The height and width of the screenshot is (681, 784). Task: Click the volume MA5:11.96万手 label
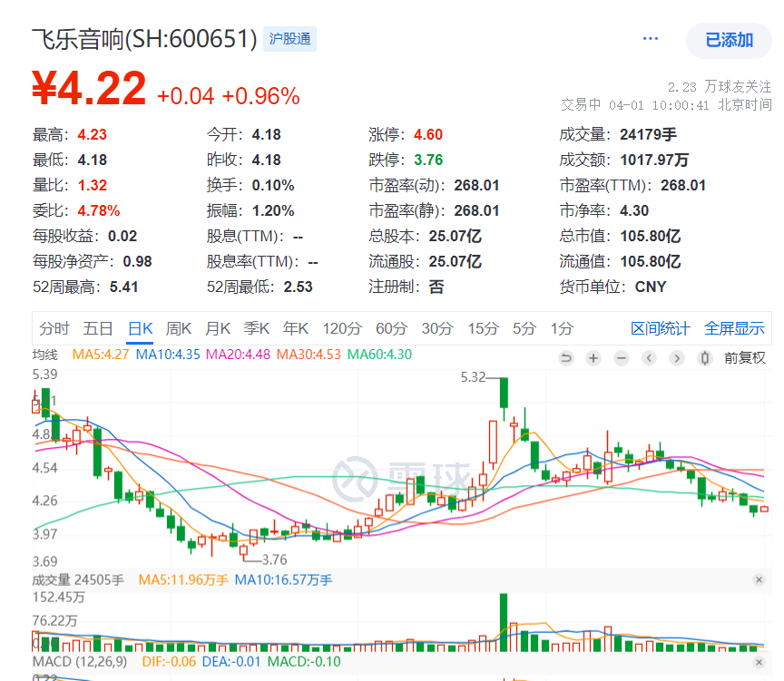[183, 580]
